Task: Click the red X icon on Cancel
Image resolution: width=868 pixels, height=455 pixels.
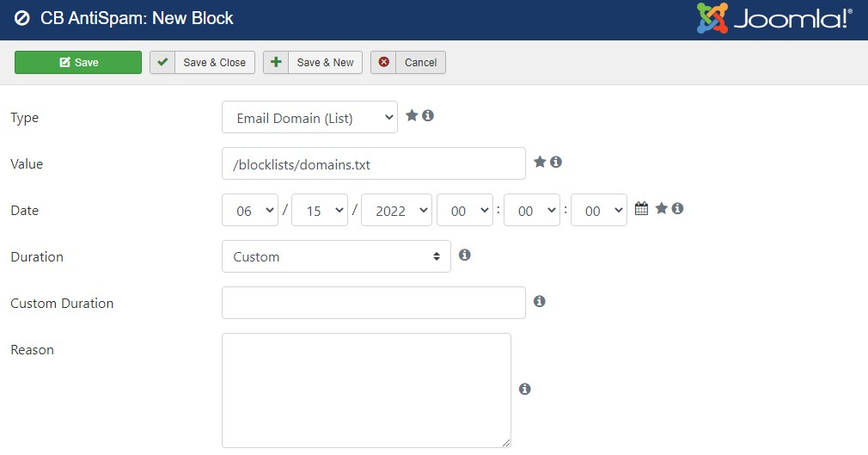Action: tap(383, 62)
